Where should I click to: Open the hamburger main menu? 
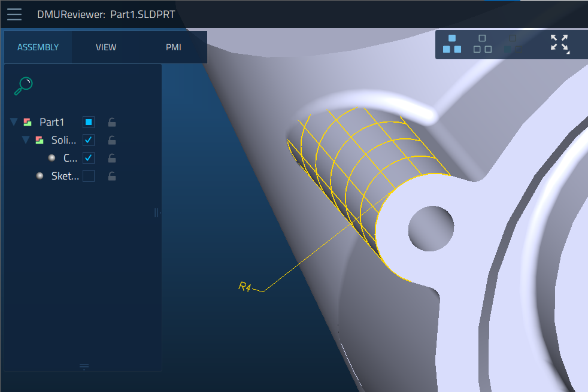tap(14, 14)
